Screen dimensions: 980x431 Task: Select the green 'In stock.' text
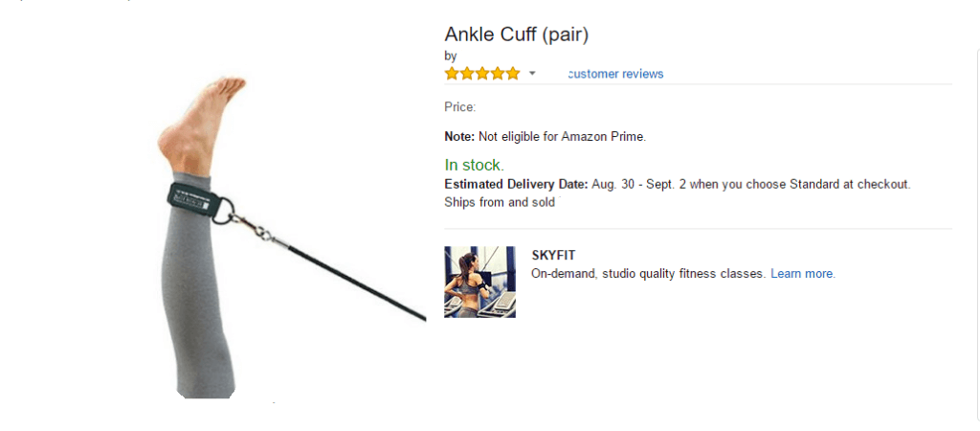[474, 165]
